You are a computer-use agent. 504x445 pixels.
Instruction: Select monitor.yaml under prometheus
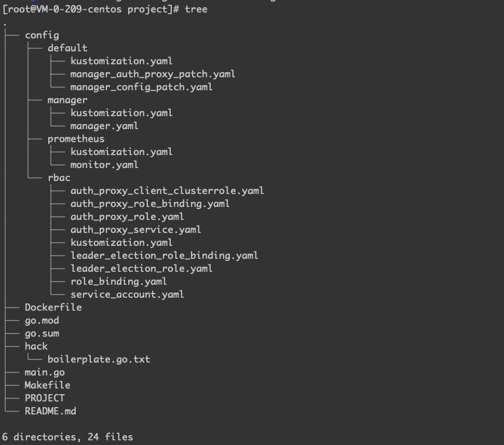[104, 165]
